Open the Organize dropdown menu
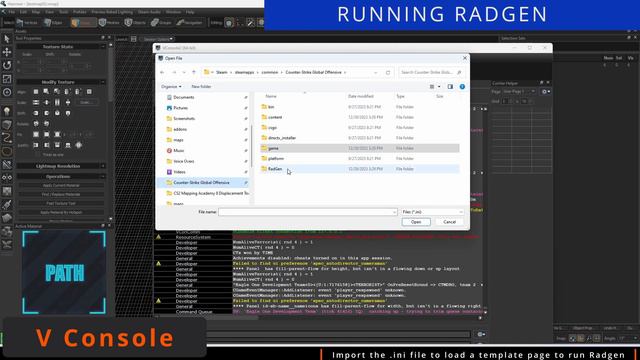Viewport: 640px width, 360px height. (171, 87)
